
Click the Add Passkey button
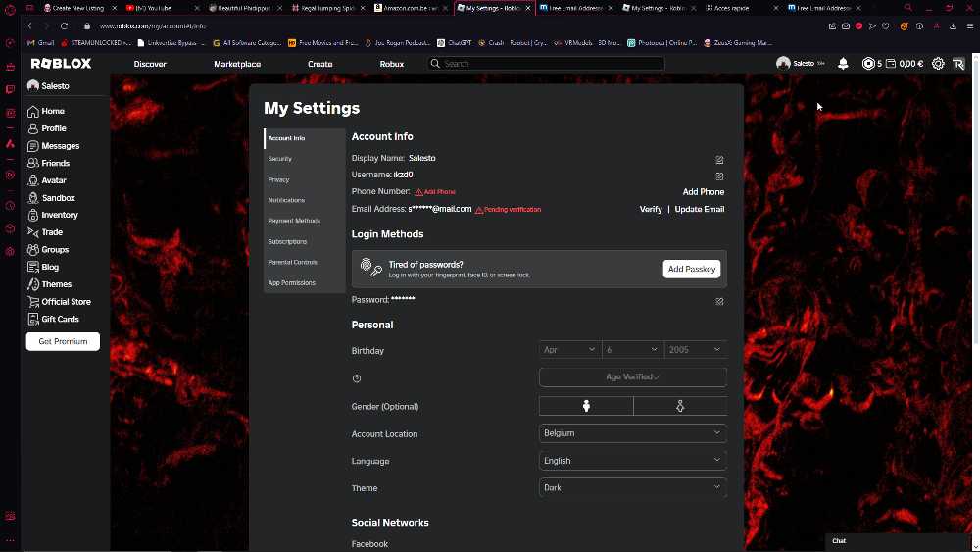click(692, 269)
